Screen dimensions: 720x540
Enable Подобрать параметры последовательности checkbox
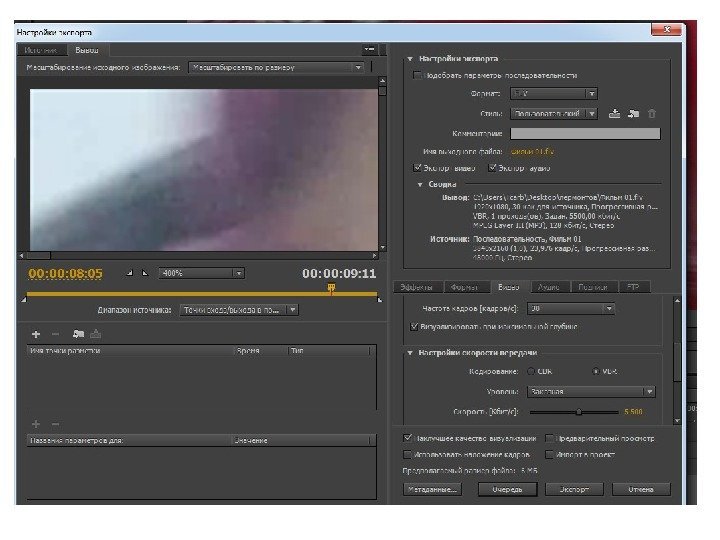click(417, 75)
